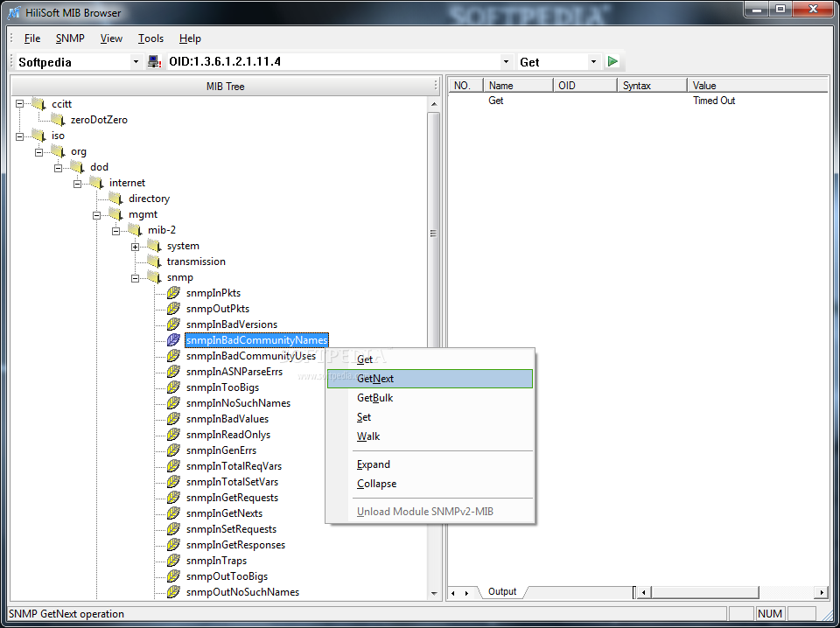
Task: Click the leaf icon beside snmpInTooBigs
Action: (173, 387)
